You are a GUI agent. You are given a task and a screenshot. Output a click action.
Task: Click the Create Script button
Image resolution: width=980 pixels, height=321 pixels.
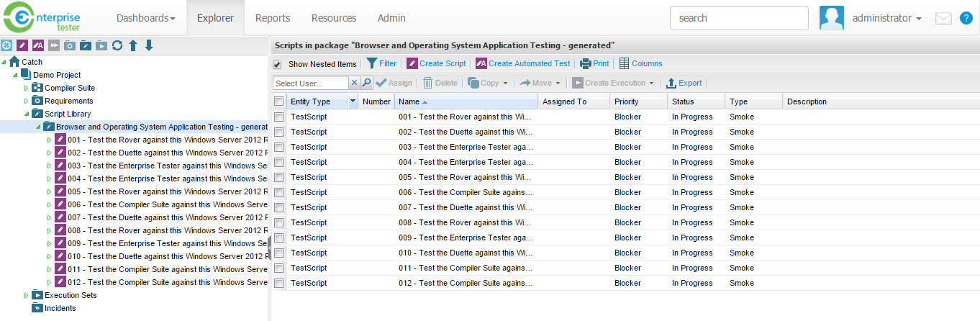click(436, 64)
